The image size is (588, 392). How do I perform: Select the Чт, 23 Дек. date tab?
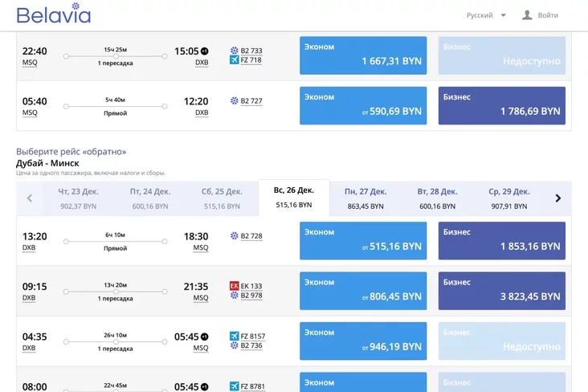[79, 198]
